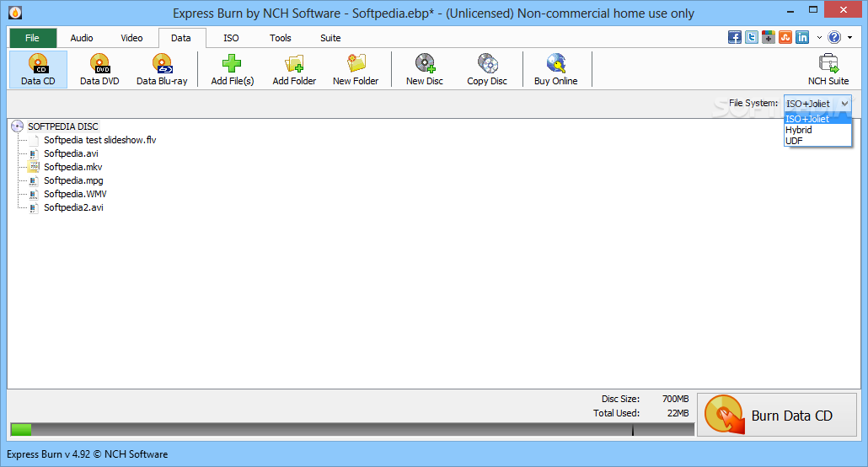
Task: Select the Softpedia.mkv file name
Action: [73, 167]
